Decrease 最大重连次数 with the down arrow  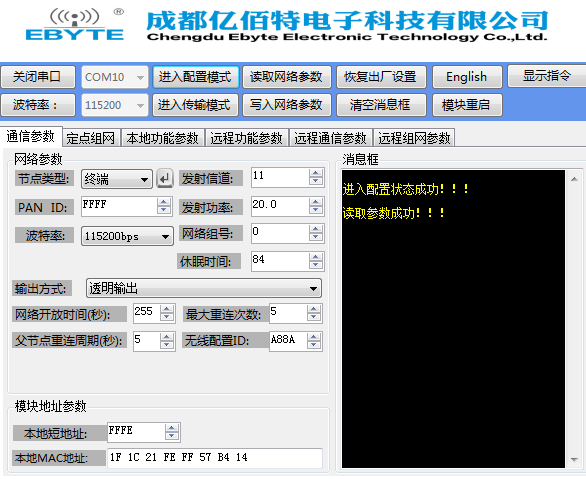(x=314, y=318)
